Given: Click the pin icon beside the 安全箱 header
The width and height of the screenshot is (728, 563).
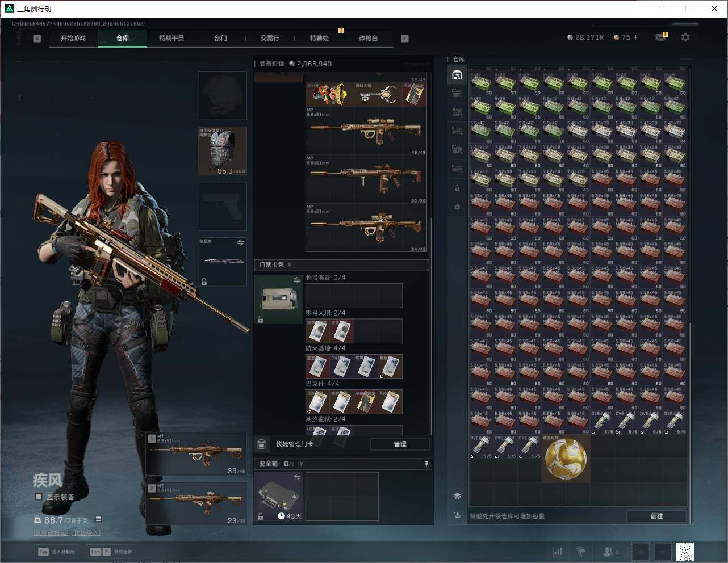Looking at the screenshot, I should click(x=426, y=464).
